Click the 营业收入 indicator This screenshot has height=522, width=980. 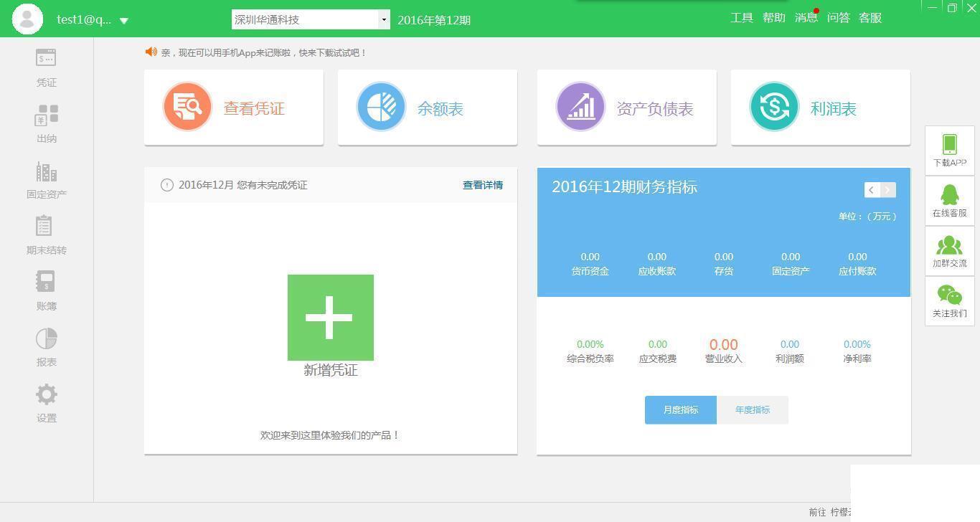pyautogui.click(x=724, y=351)
